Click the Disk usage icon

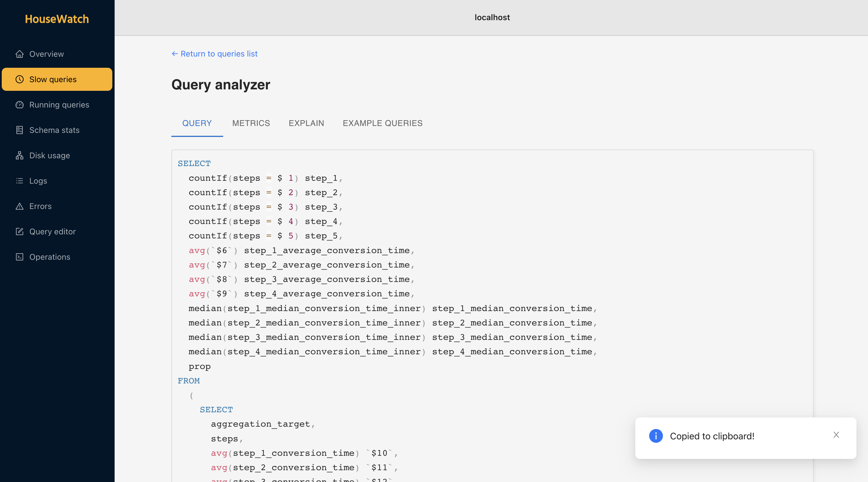point(20,155)
